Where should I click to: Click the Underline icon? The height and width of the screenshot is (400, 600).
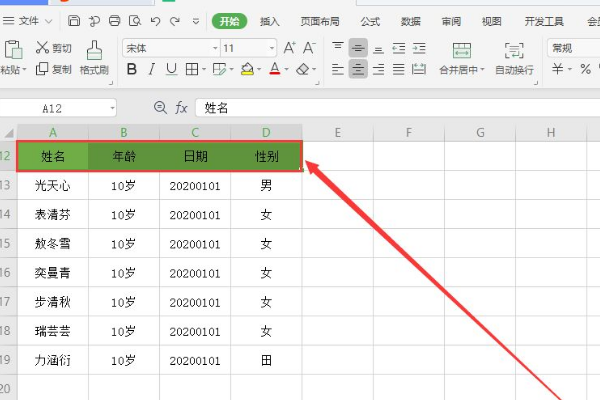coord(171,69)
